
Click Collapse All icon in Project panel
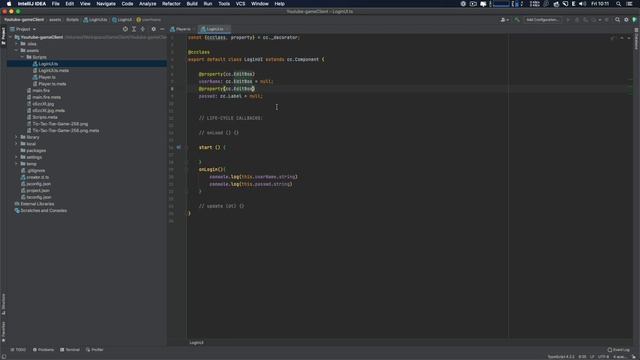143,29
